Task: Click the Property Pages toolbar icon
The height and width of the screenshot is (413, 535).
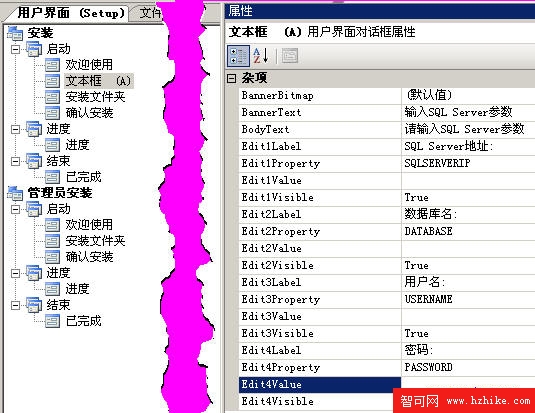Action: tap(290, 56)
